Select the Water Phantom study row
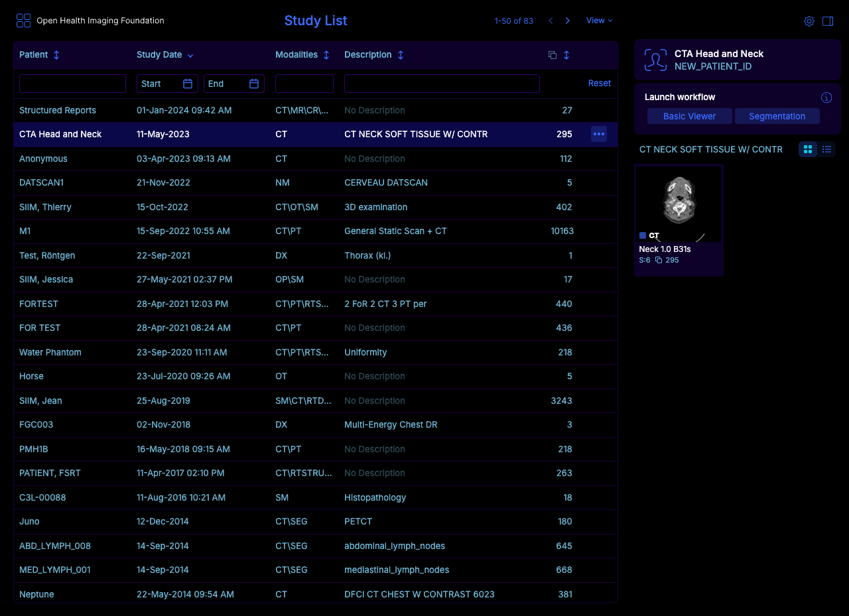Viewport: 849px width, 616px height. pyautogui.click(x=315, y=352)
